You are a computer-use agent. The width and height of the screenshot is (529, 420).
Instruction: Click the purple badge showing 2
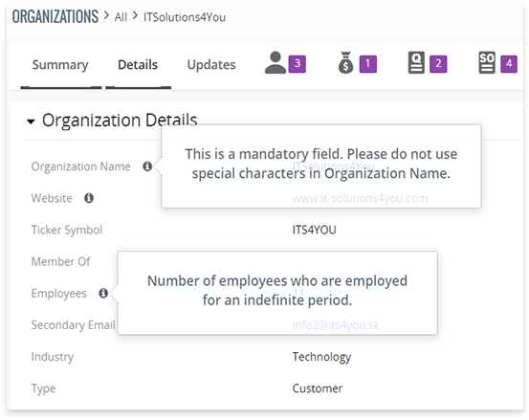[x=438, y=64]
